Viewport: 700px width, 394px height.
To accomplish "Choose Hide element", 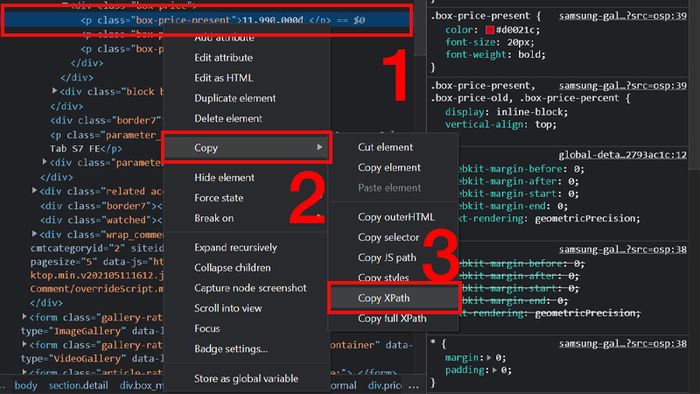I will pyautogui.click(x=224, y=178).
